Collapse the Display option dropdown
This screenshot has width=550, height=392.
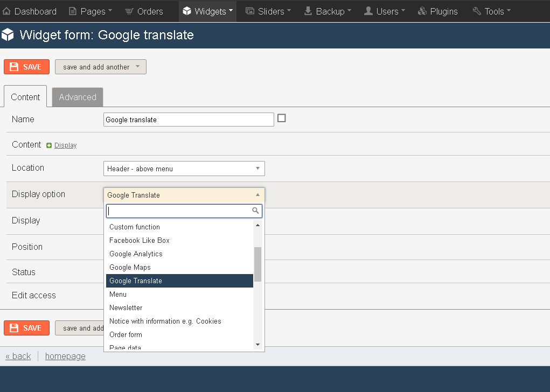pos(184,195)
